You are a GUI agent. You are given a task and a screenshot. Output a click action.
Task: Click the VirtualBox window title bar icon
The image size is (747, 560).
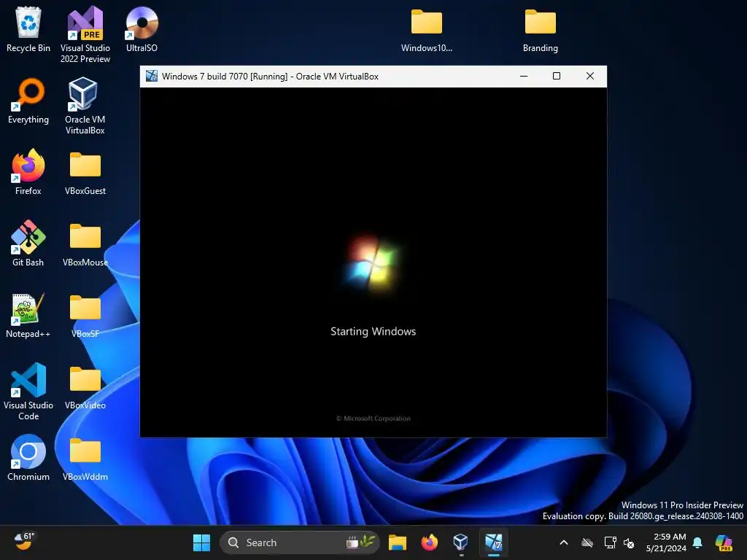coord(152,76)
